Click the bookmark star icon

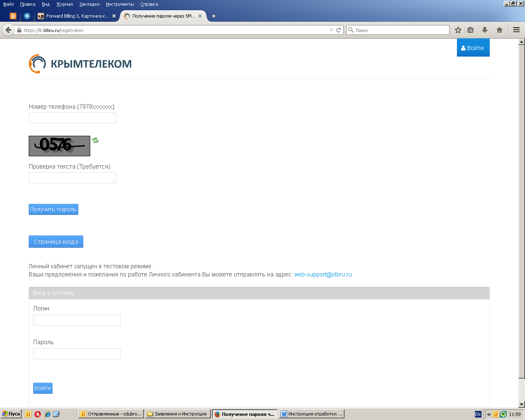pyautogui.click(x=458, y=30)
